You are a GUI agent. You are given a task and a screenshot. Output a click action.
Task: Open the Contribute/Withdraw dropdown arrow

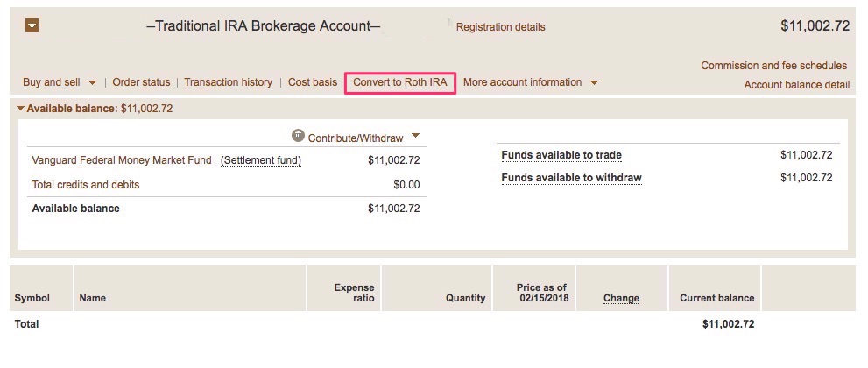click(415, 137)
